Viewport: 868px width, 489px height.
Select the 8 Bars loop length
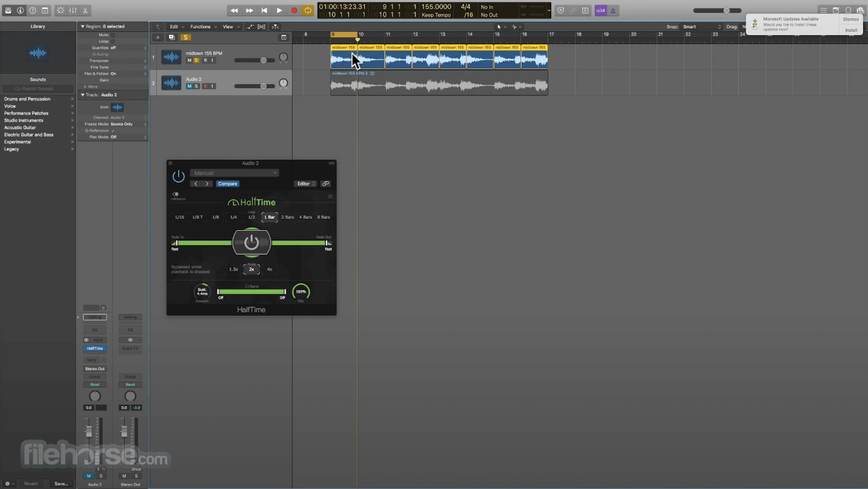point(324,217)
